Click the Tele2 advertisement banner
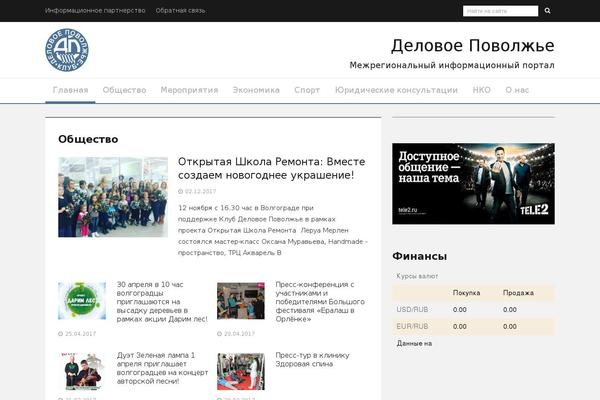Viewport: 600px width, 400px height. point(473,183)
